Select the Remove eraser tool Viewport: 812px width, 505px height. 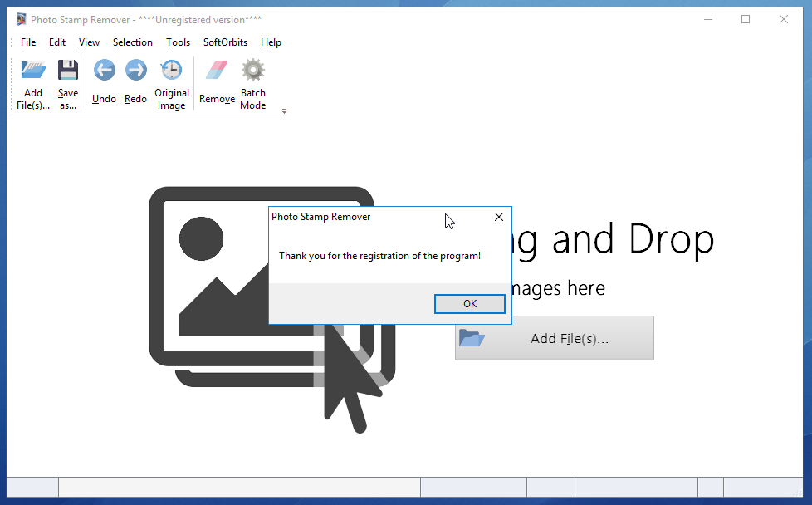click(x=217, y=70)
